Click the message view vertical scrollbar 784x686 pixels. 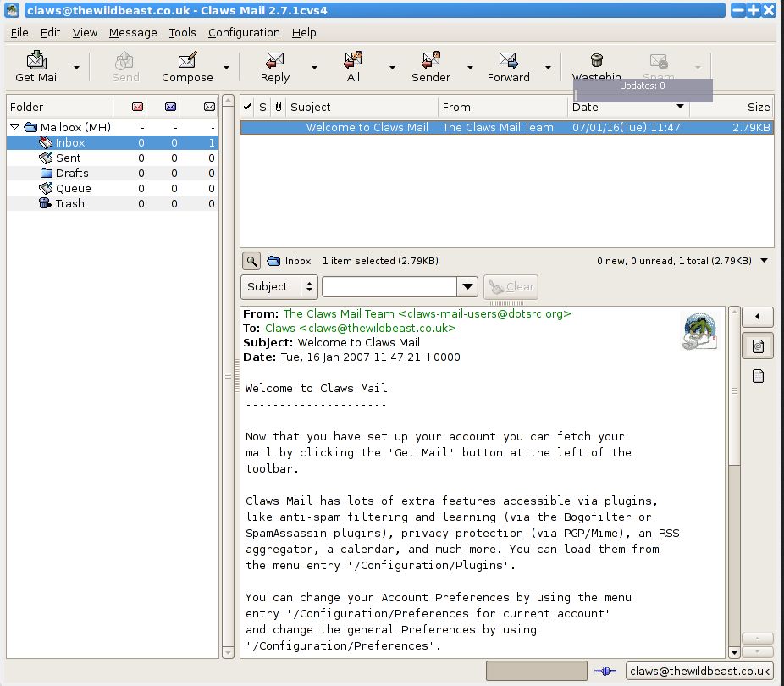tap(734, 482)
